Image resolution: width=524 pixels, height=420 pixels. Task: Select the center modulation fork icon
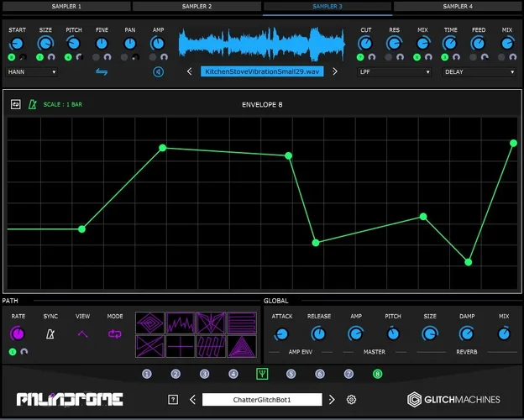262,374
